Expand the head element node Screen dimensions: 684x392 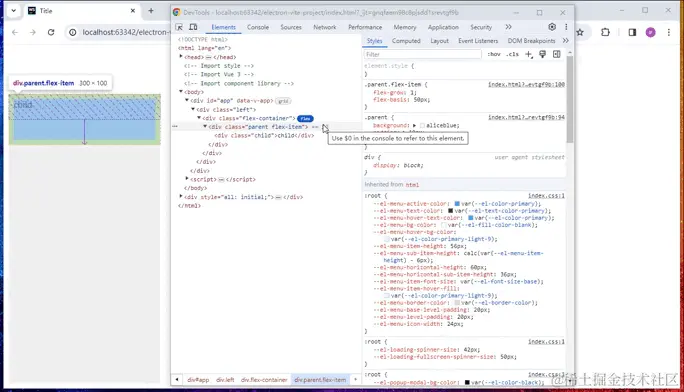pyautogui.click(x=181, y=57)
